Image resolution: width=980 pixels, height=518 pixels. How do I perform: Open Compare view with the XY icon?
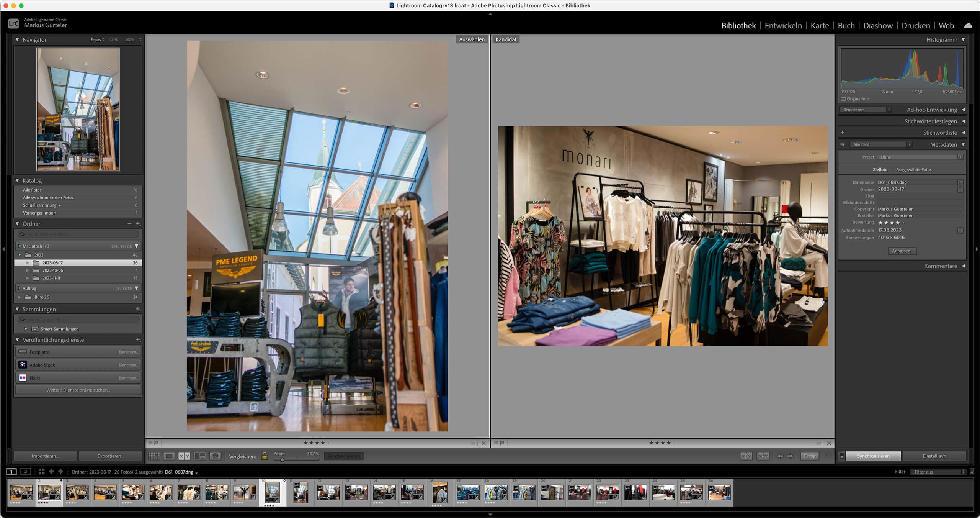(184, 456)
